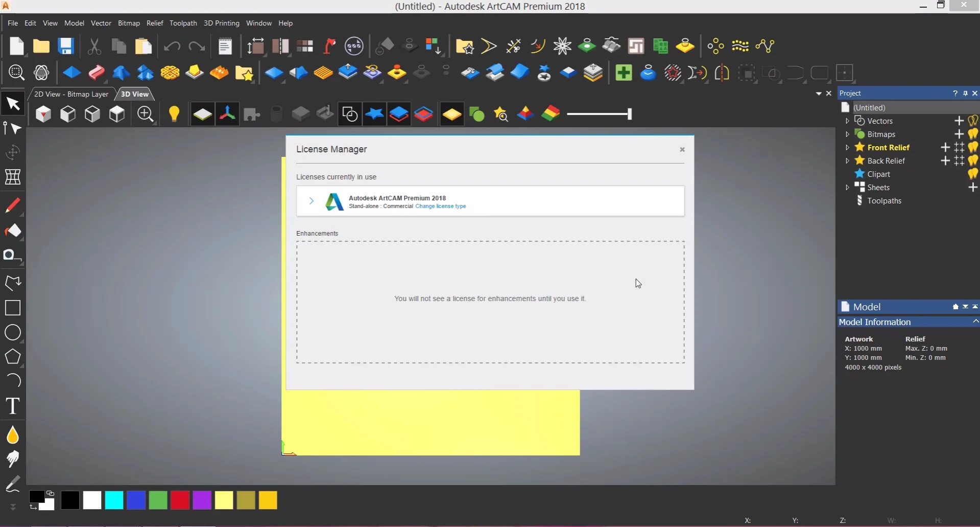Expand the Vectors tree node

(847, 121)
